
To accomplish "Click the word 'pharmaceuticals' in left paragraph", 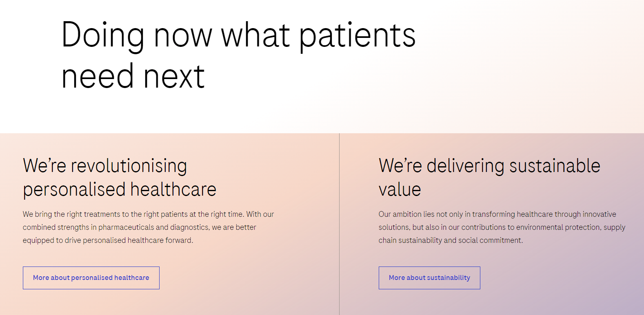I will pos(126,227).
